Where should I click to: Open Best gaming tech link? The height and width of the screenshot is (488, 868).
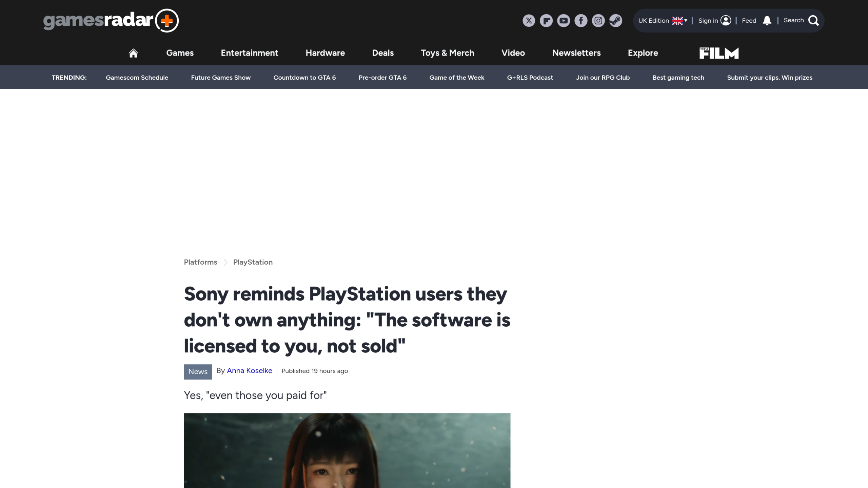tap(678, 78)
